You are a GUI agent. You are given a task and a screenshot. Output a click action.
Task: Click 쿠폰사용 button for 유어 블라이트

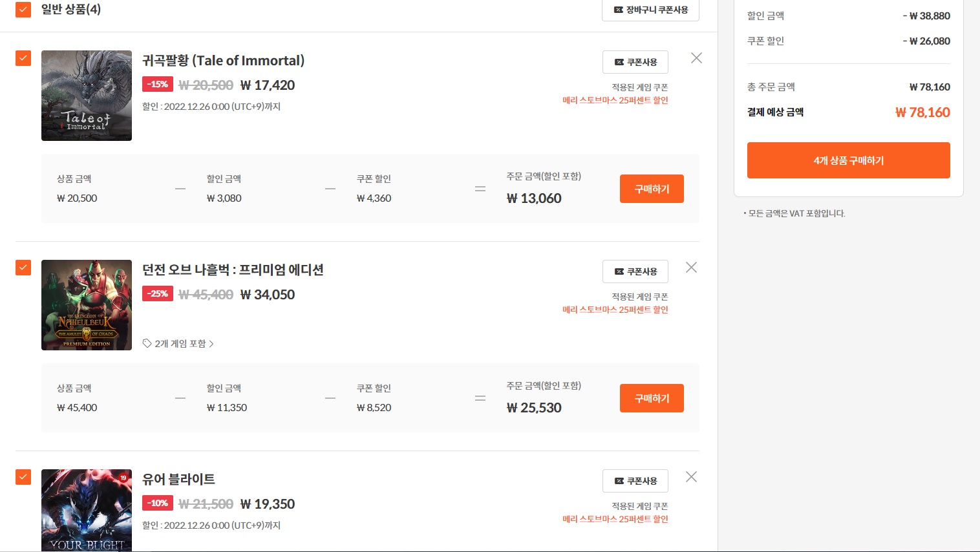tap(635, 481)
